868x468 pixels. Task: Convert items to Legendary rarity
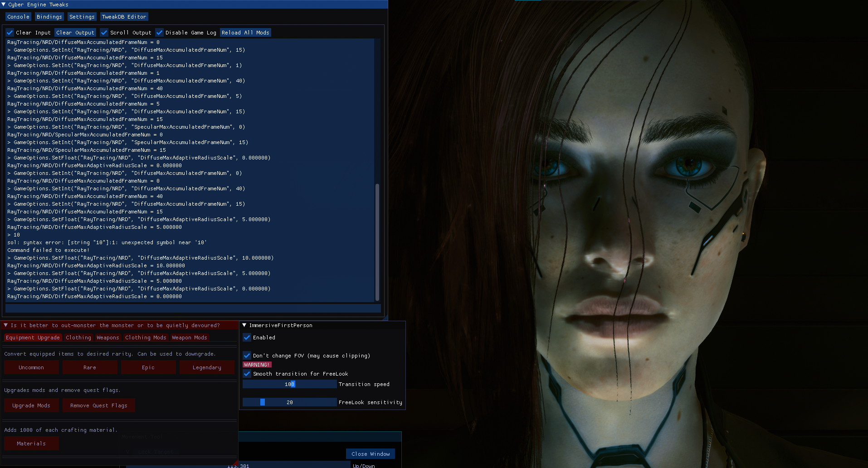[207, 367]
